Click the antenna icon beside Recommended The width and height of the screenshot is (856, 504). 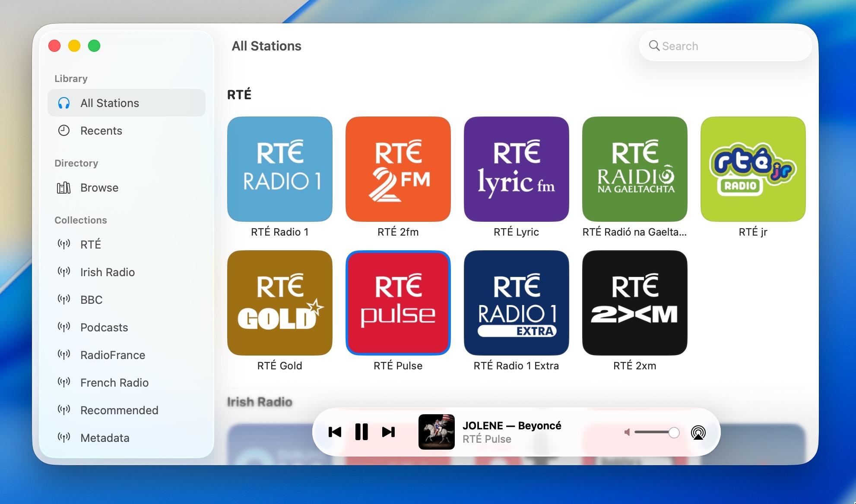pyautogui.click(x=64, y=410)
